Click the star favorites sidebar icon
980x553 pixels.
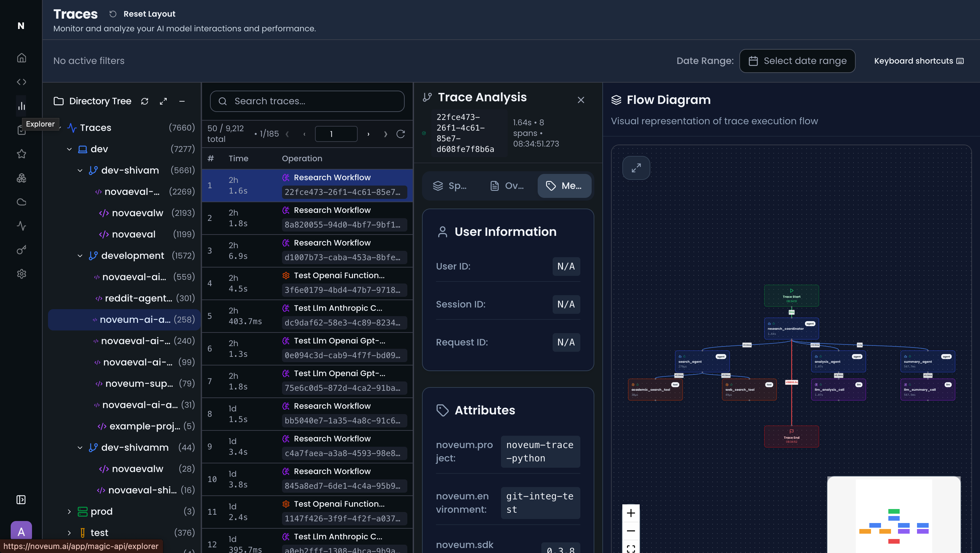(x=21, y=154)
